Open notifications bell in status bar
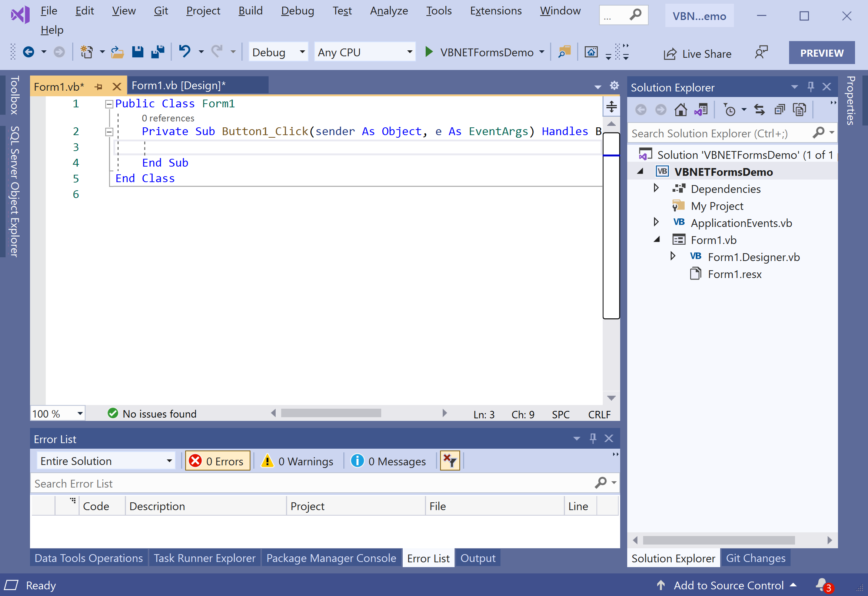This screenshot has height=596, width=868. [822, 585]
